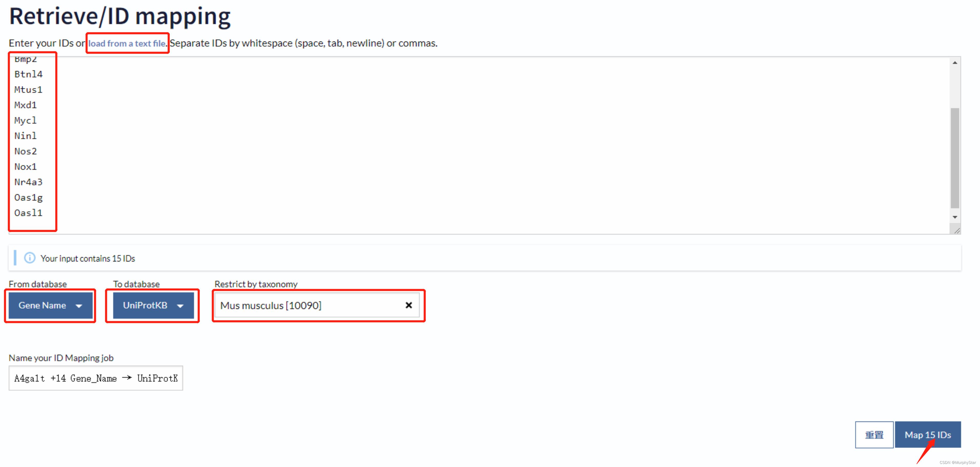Screen dimensions: 980x467
Task: Click the textarea scroll down arrow
Action: 955,217
